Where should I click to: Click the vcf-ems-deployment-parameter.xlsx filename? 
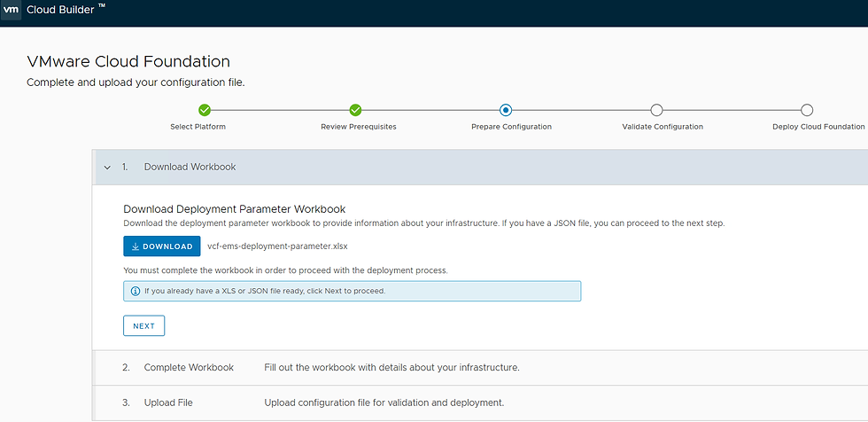(x=265, y=246)
